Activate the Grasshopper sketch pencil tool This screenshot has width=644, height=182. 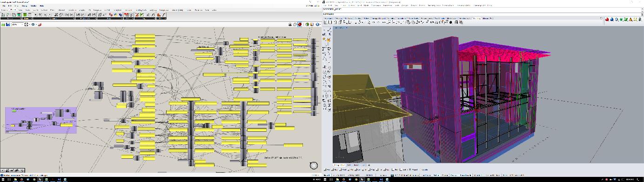40,24
